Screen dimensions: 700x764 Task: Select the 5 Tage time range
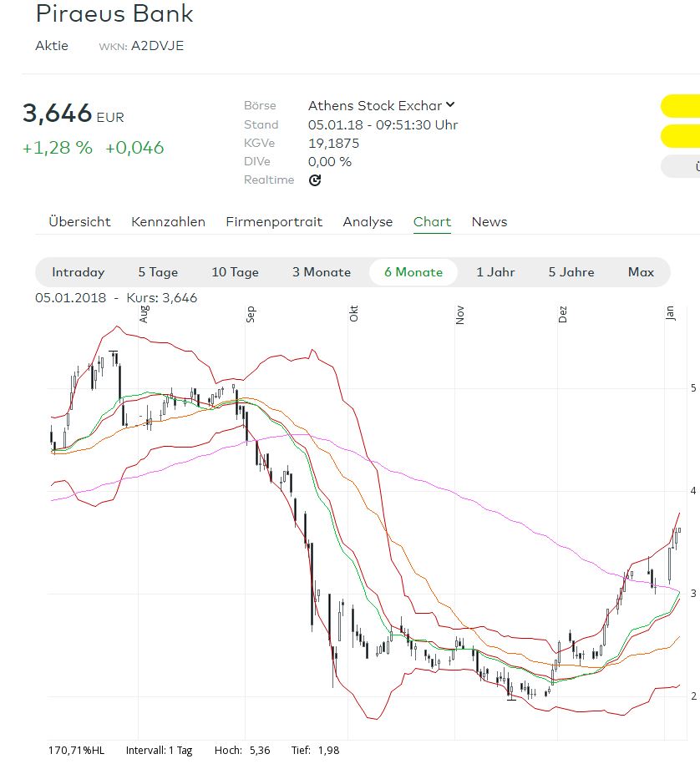[158, 272]
